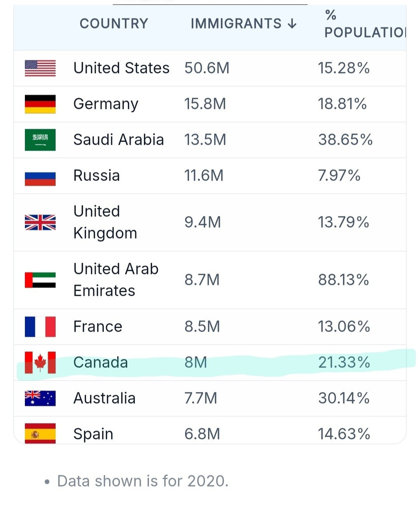Sort by the % Population column header
This screenshot has height=520, width=420.
364,24
